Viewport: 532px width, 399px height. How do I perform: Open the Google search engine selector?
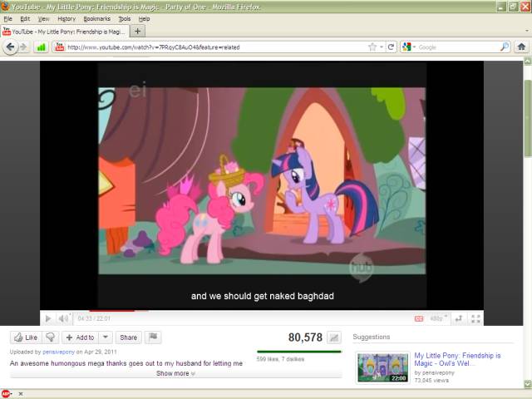click(x=408, y=47)
